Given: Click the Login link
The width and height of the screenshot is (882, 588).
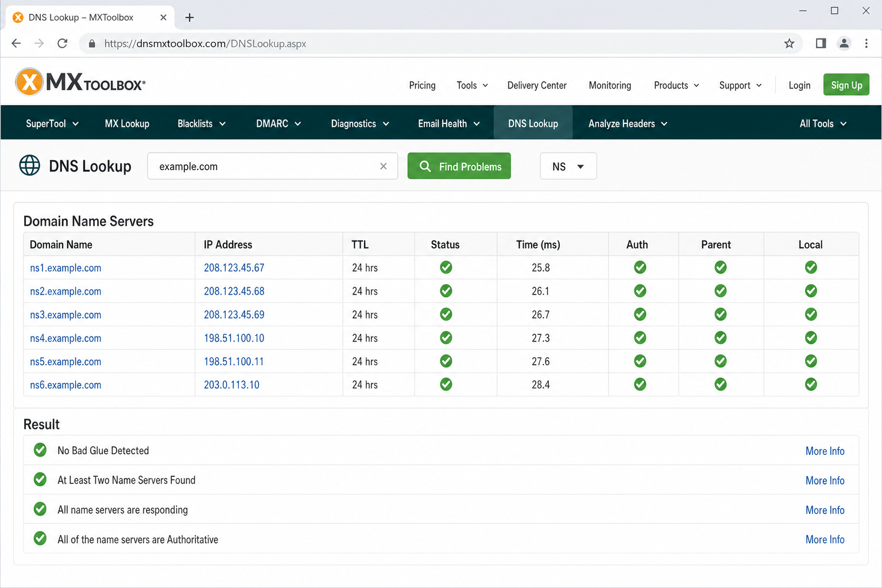Looking at the screenshot, I should 799,85.
